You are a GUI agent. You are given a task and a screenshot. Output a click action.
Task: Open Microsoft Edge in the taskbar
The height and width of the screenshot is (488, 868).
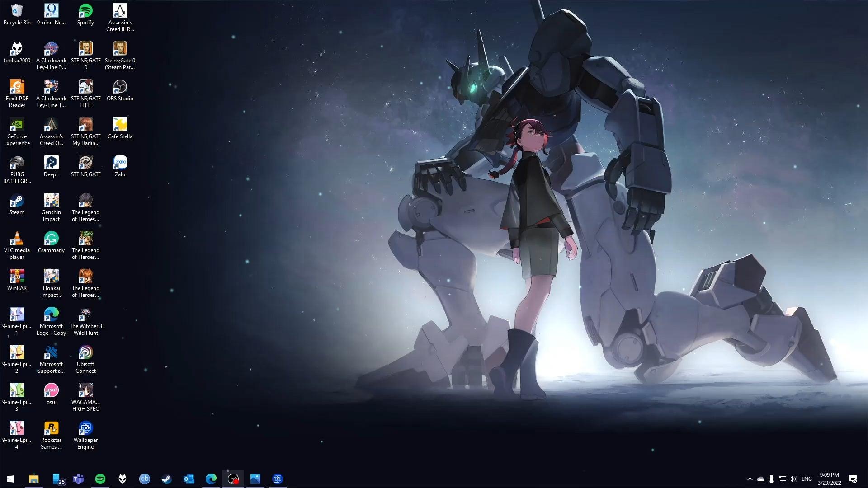click(x=211, y=479)
